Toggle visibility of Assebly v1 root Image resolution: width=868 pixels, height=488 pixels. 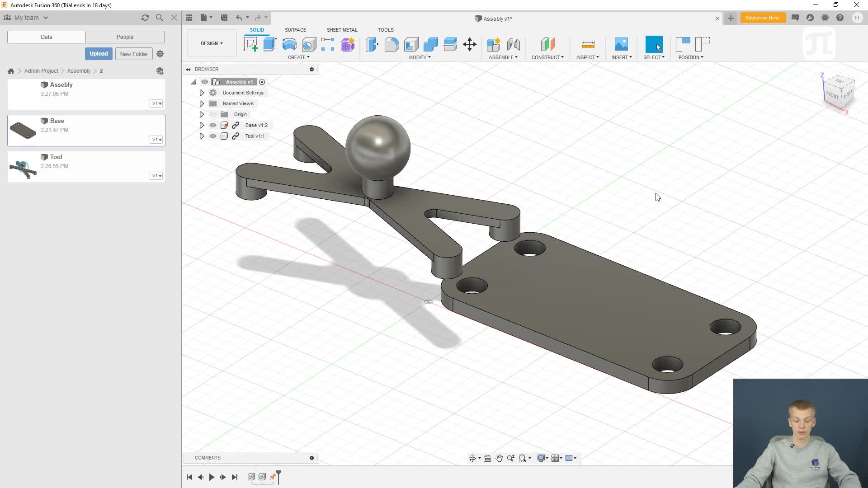pyautogui.click(x=205, y=82)
